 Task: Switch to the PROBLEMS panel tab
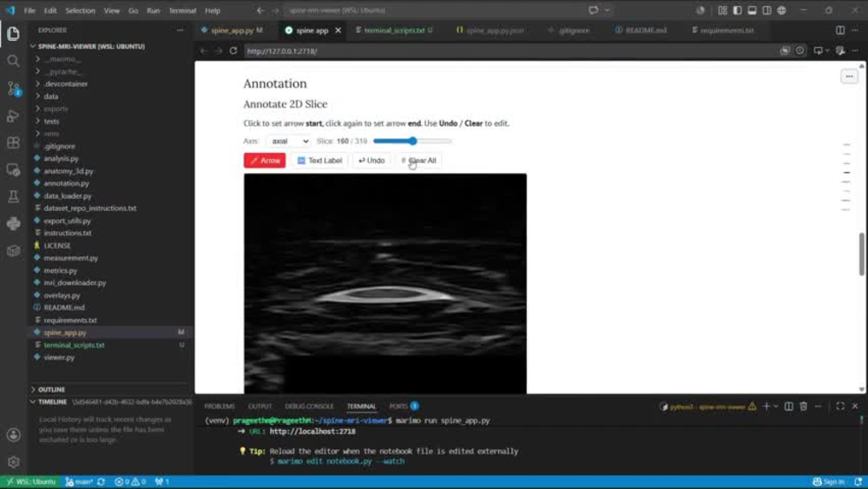pyautogui.click(x=220, y=406)
